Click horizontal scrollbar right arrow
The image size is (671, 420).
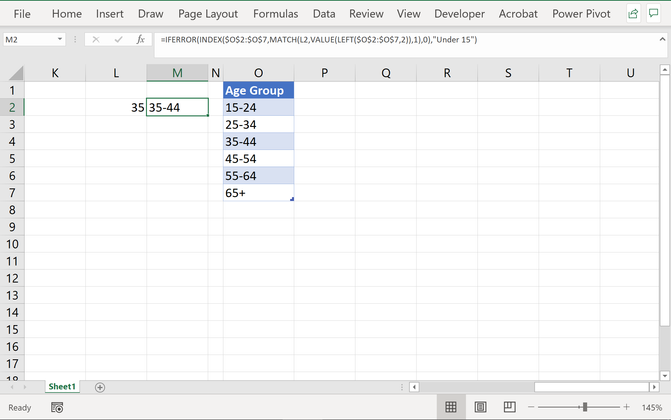click(654, 387)
